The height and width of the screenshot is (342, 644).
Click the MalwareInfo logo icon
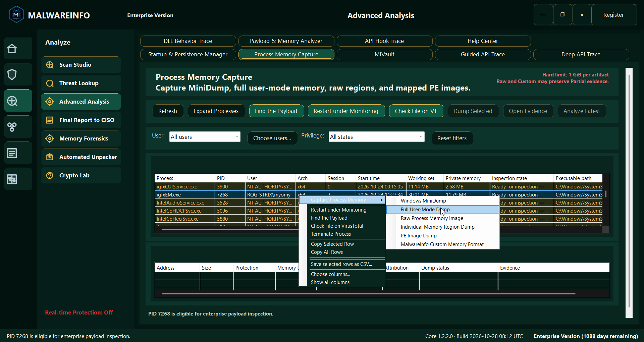[16, 15]
